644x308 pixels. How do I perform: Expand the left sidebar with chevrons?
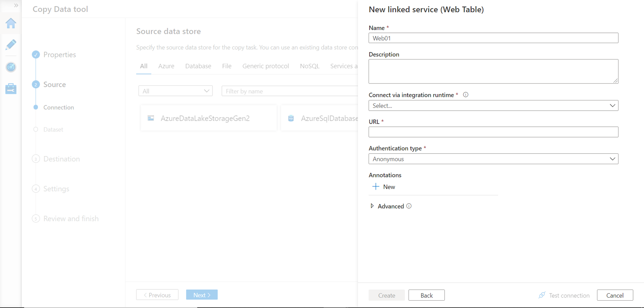(x=16, y=5)
